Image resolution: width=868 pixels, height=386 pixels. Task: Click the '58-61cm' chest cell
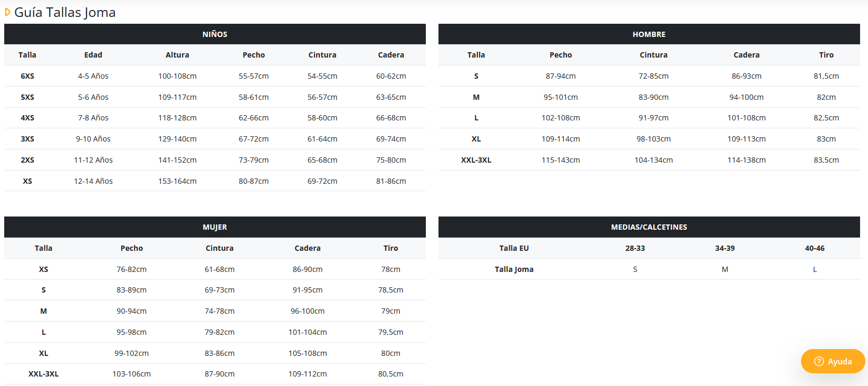pyautogui.click(x=254, y=97)
